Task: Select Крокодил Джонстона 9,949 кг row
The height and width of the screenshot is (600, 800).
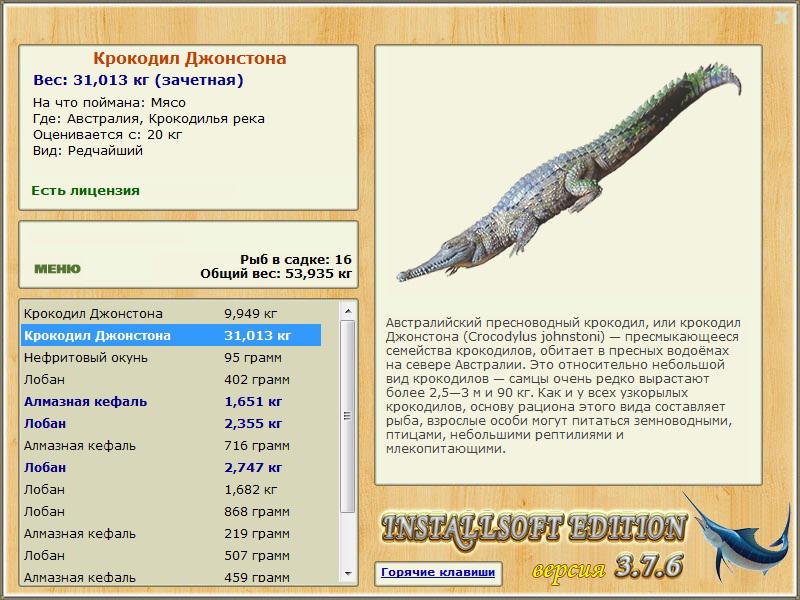Action: [x=171, y=313]
